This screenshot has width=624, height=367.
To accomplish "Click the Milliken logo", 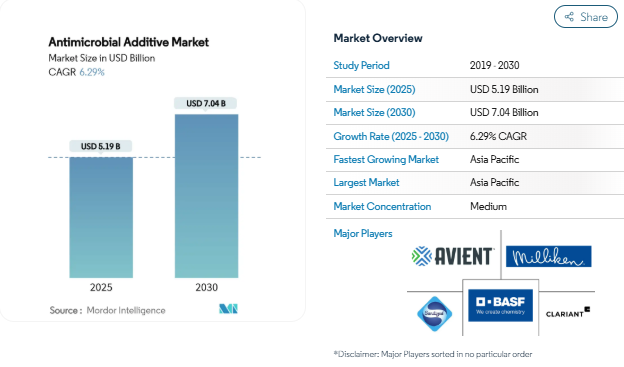I will pyautogui.click(x=548, y=256).
